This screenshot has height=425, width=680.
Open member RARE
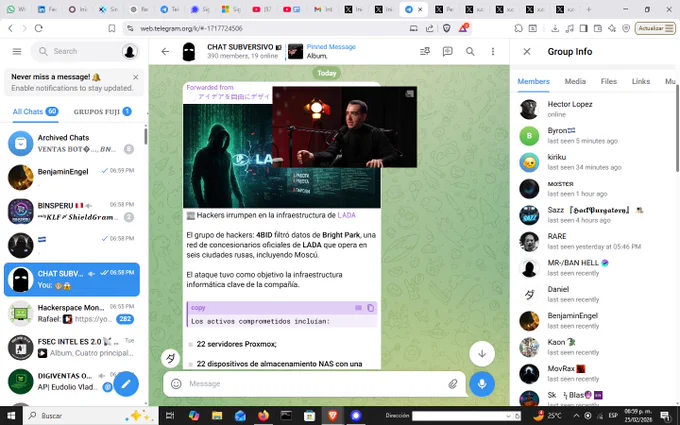tap(595, 241)
